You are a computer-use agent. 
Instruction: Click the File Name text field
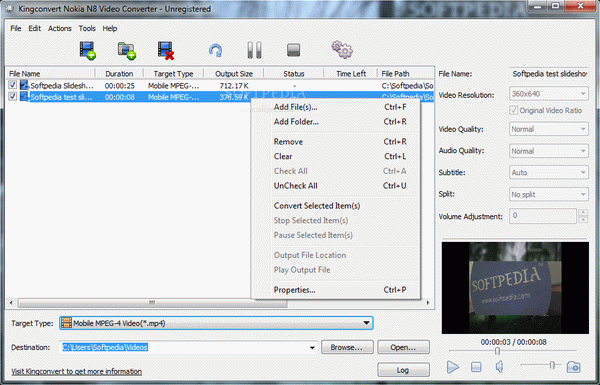[549, 73]
